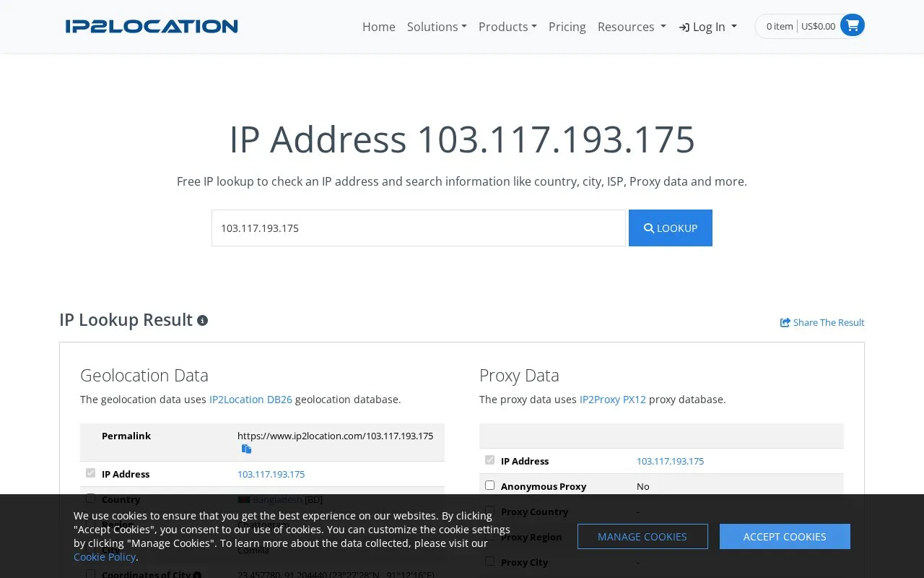Click MANAGE COOKIES button
The image size is (924, 578).
coord(642,537)
